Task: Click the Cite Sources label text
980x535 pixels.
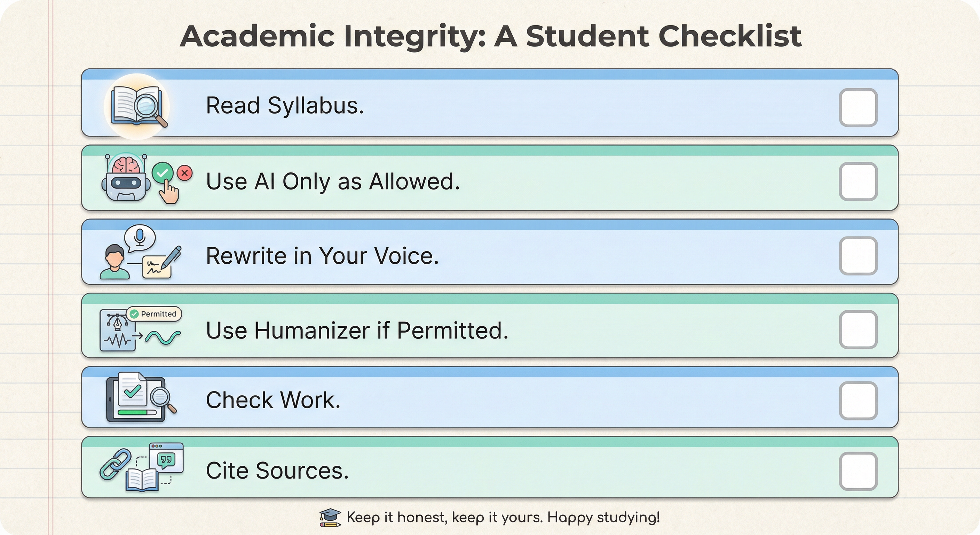Action: coord(277,471)
